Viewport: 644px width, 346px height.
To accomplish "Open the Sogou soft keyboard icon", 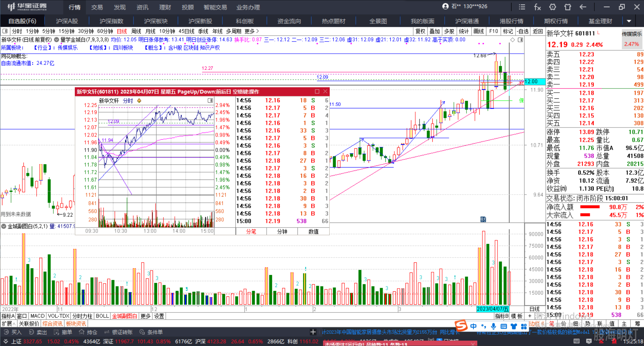I will (503, 326).
